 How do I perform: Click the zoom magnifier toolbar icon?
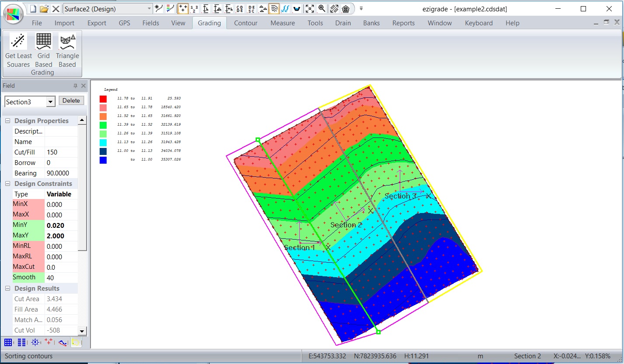(322, 8)
